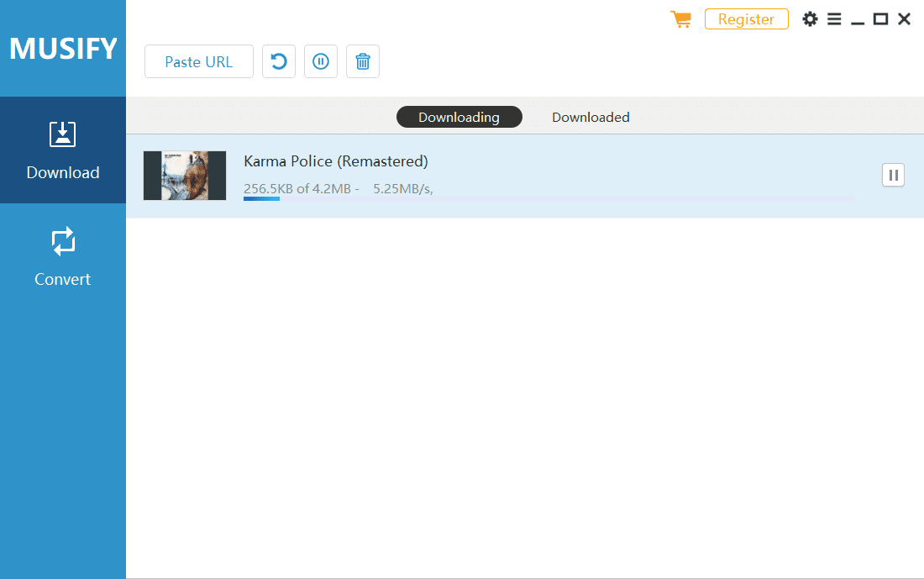Open settings with the gear icon
This screenshot has width=924, height=579.
[x=811, y=18]
